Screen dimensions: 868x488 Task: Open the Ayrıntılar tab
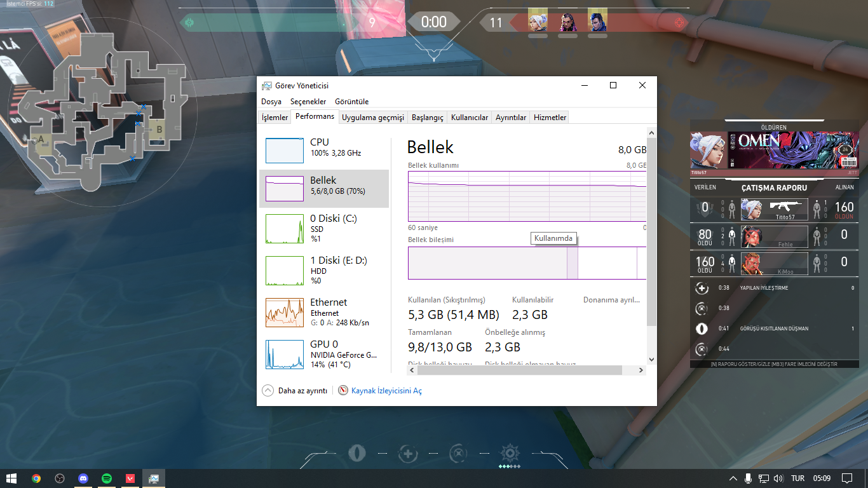(x=511, y=118)
